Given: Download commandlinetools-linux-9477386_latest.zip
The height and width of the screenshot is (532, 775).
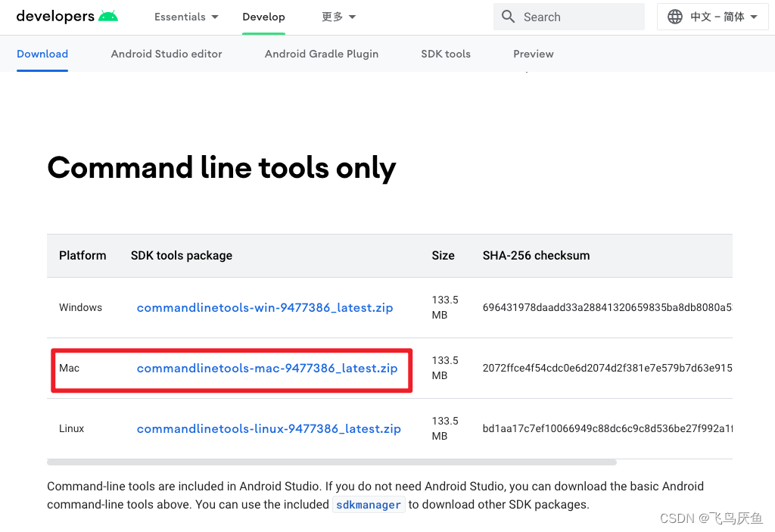Looking at the screenshot, I should (x=269, y=428).
